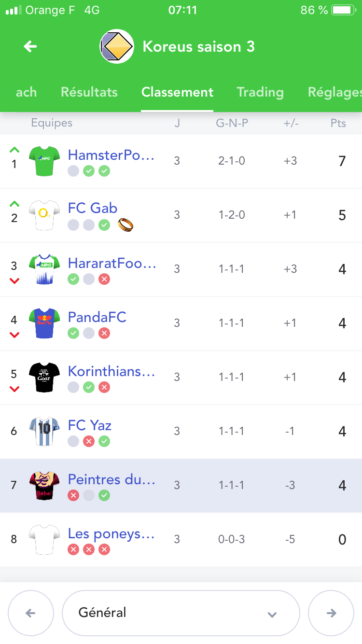Tap Korinthians black jersey icon

coord(44,377)
